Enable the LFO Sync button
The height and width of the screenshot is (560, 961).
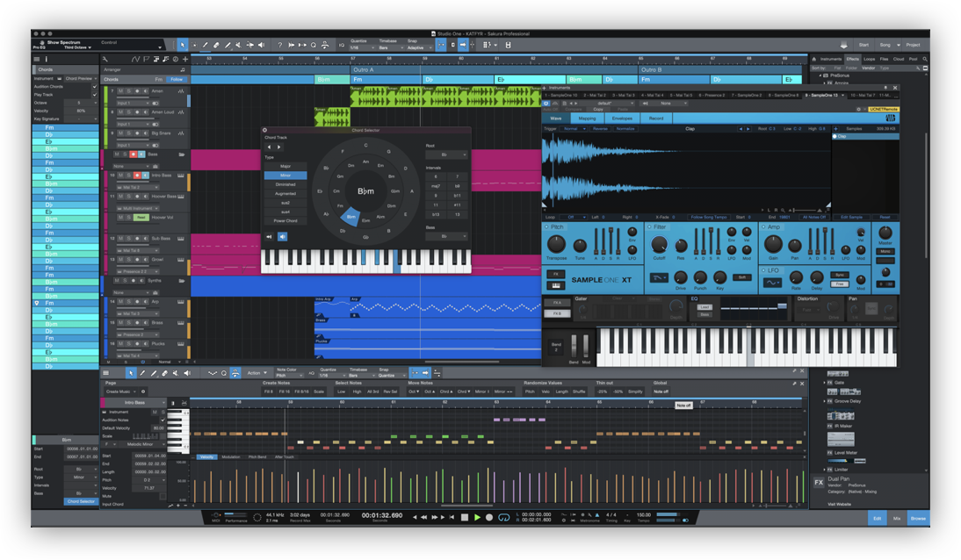coord(839,275)
